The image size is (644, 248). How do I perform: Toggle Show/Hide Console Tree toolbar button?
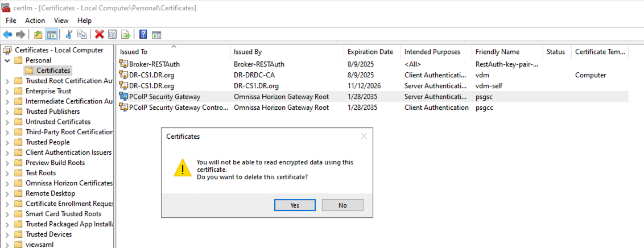pyautogui.click(x=52, y=34)
